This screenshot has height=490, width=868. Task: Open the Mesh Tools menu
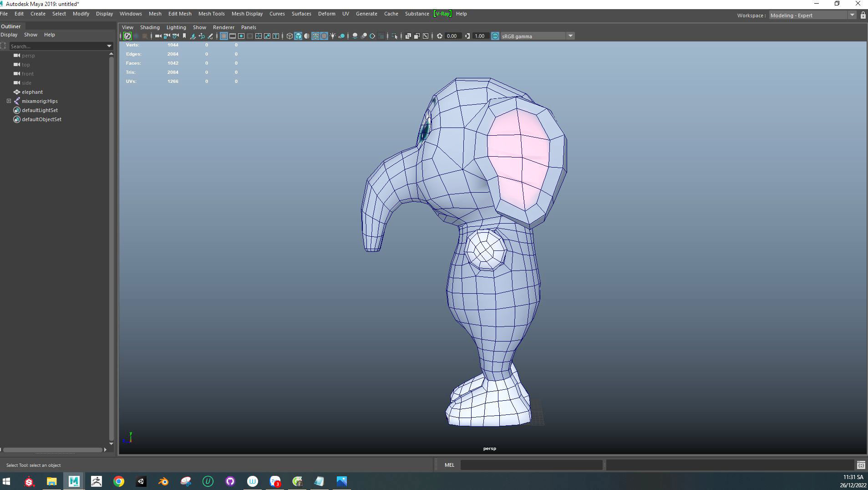point(211,14)
